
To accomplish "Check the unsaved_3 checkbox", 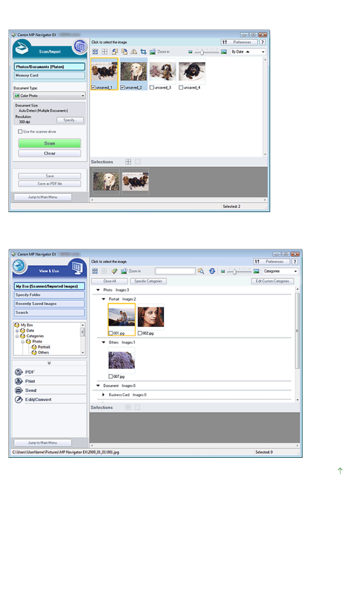I will pyautogui.click(x=152, y=87).
